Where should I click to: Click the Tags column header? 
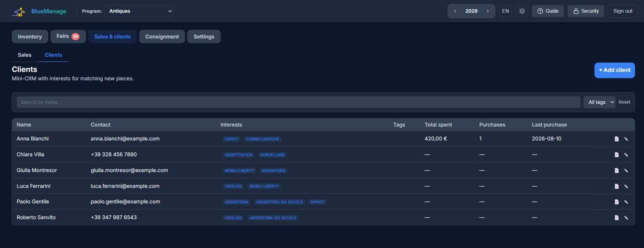[x=399, y=125]
